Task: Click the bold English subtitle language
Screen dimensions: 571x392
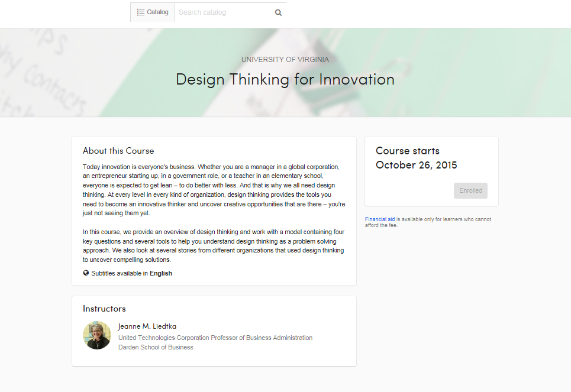Action: click(x=161, y=273)
